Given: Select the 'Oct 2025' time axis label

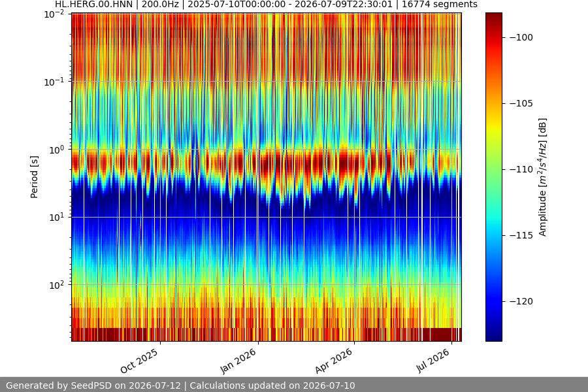Looking at the screenshot, I should pyautogui.click(x=139, y=361).
